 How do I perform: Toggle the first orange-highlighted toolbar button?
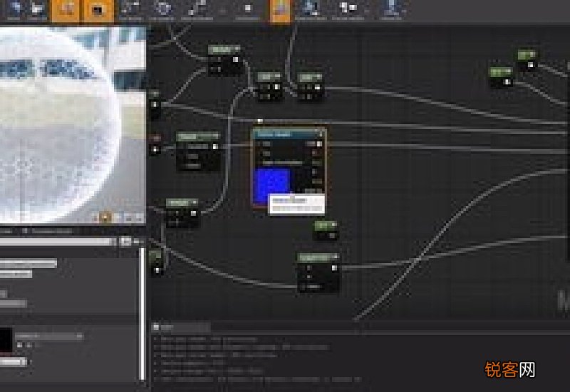point(66,10)
